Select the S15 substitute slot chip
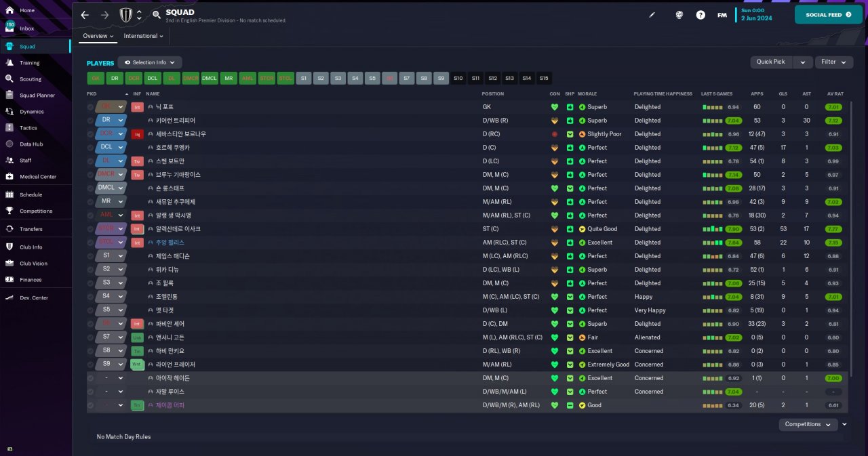The width and height of the screenshot is (868, 456). pos(544,78)
